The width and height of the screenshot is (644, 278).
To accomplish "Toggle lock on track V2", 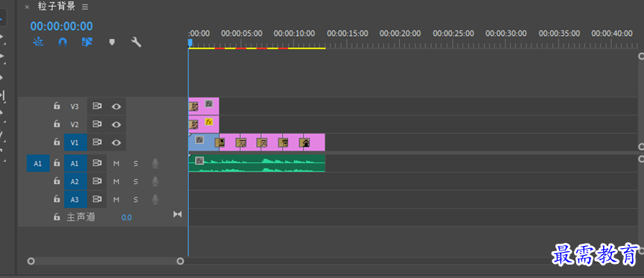I will (x=57, y=124).
